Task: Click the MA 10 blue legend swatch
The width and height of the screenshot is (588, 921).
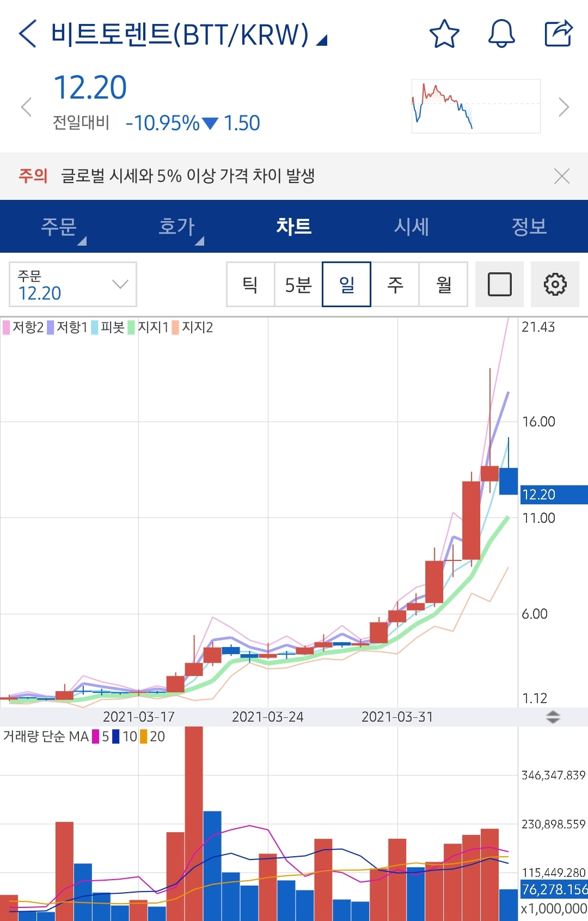Action: [115, 737]
